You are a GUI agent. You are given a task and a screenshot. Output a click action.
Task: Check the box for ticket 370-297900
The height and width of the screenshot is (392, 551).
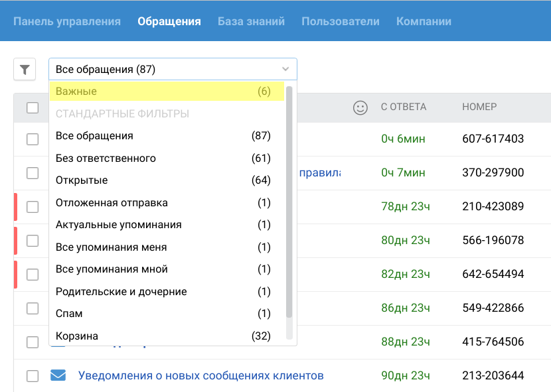pyautogui.click(x=33, y=173)
